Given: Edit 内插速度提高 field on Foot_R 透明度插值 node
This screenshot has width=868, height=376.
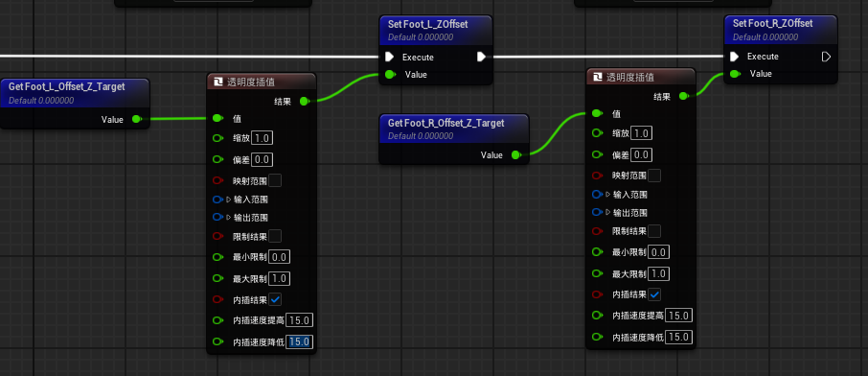Looking at the screenshot, I should click(x=678, y=316).
